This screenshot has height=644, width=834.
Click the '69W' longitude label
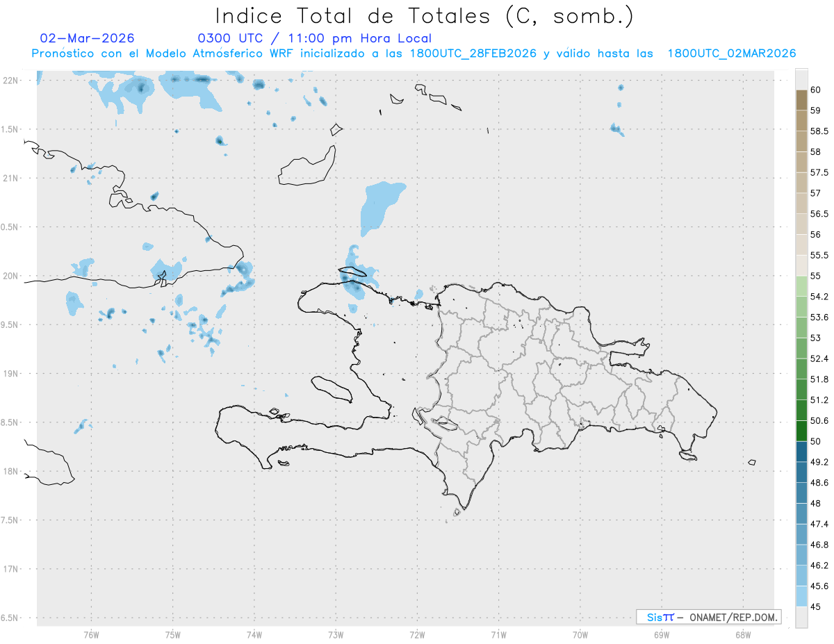pos(662,634)
